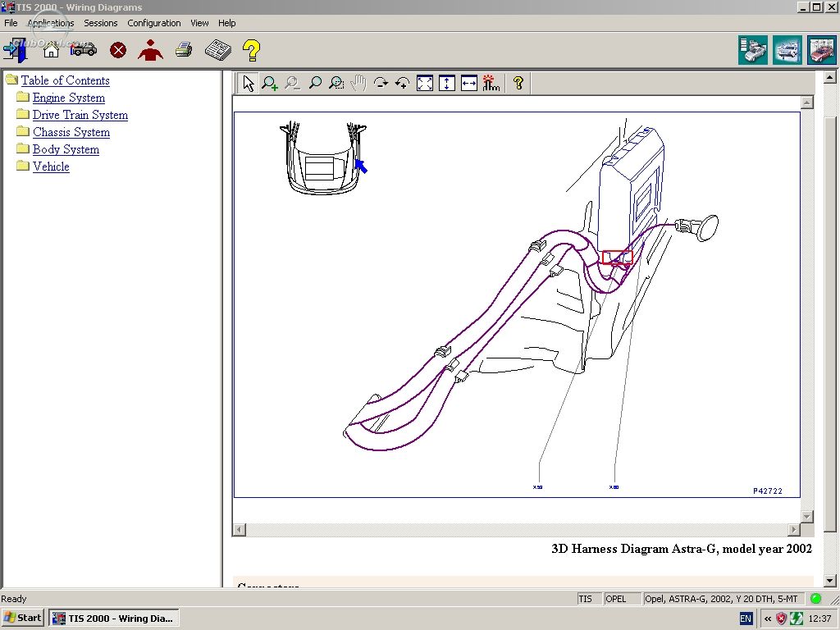Click the highlight pointing-hand tool icon
The width and height of the screenshot is (840, 630).
point(491,83)
